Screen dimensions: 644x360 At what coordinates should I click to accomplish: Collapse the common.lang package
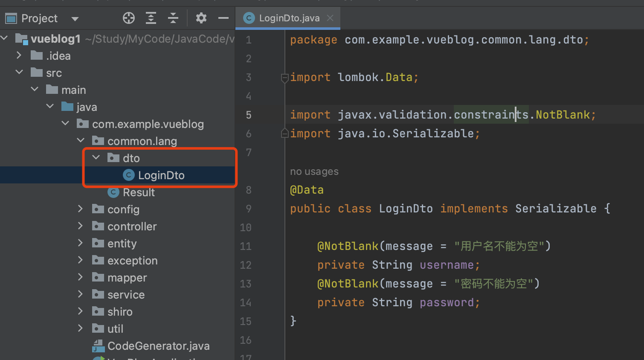(x=81, y=140)
